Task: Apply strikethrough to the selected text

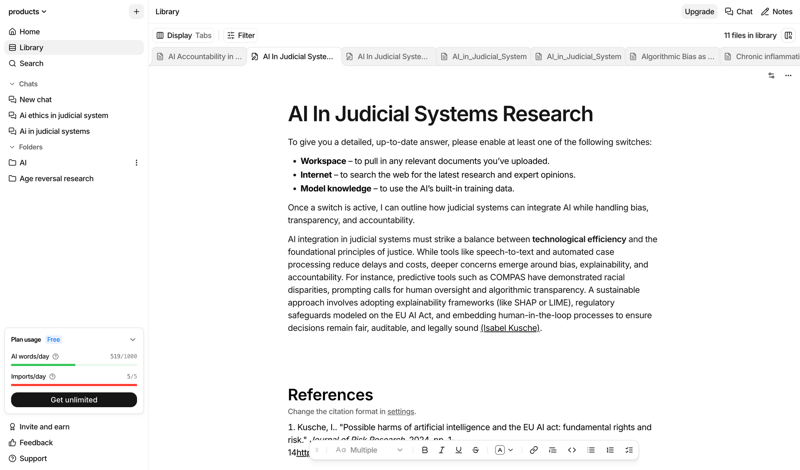Action: point(476,450)
